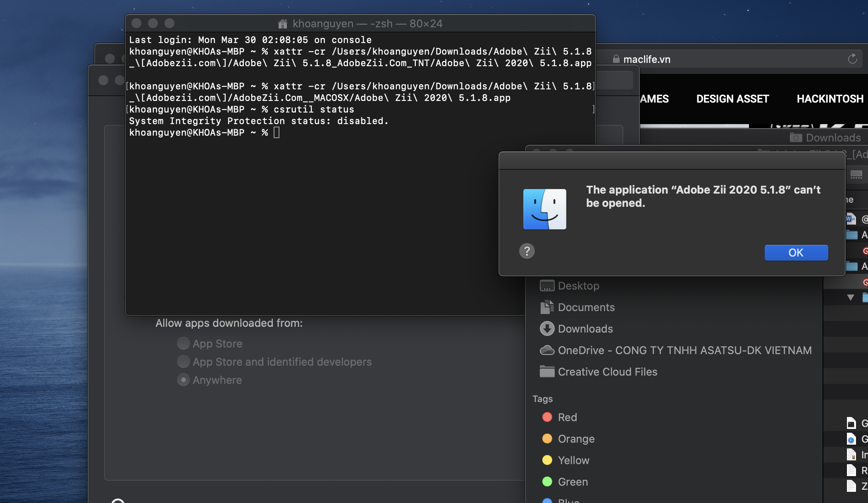Open the HACKINTOSH menu on maclife.vn
The image size is (868, 503).
point(830,99)
